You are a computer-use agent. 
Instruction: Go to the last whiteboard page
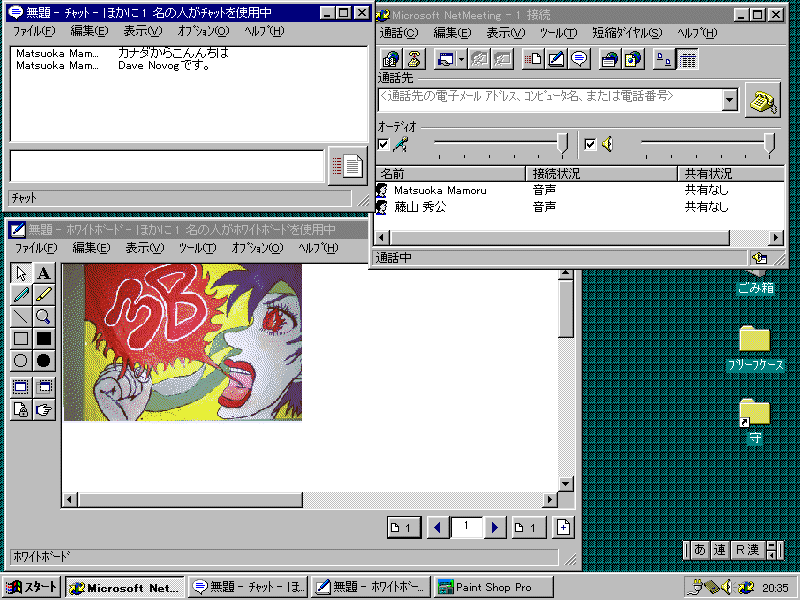pyautogui.click(x=529, y=528)
